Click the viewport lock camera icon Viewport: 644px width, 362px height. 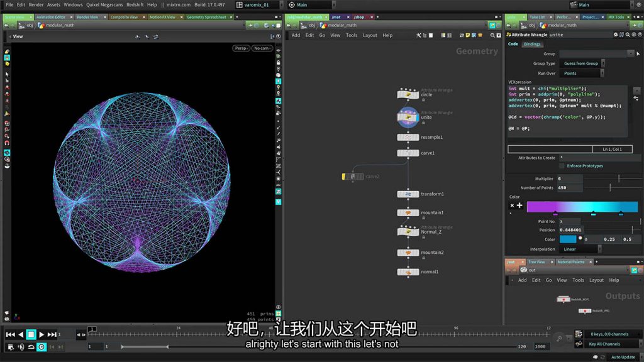coord(279,62)
